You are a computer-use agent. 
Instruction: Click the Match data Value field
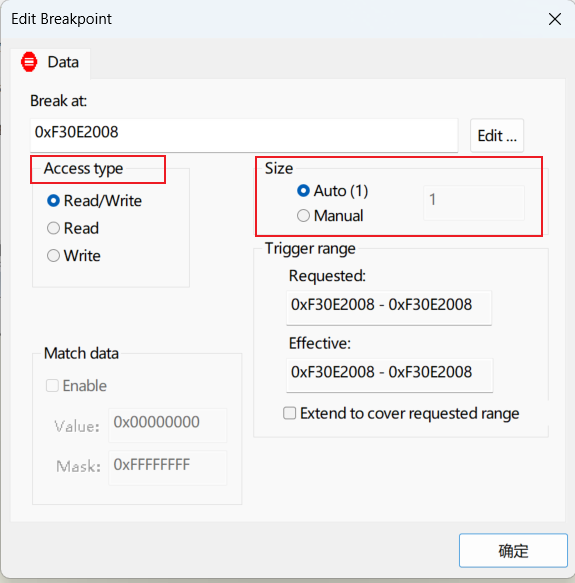coord(167,425)
